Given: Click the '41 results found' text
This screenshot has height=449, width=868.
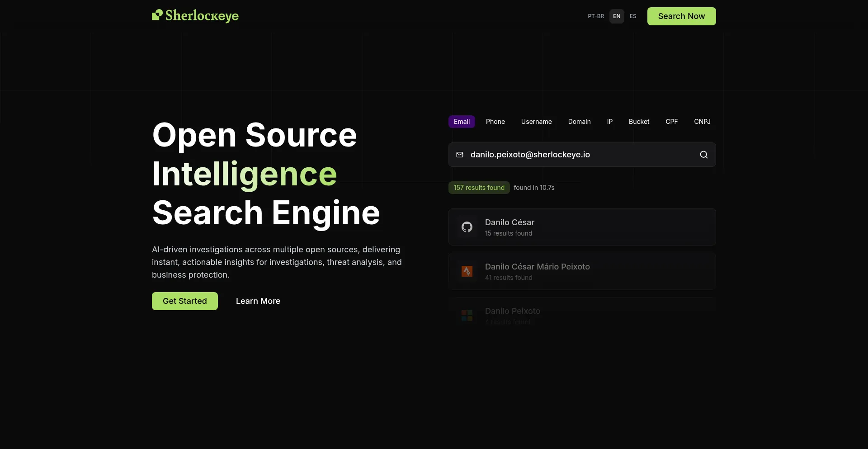Looking at the screenshot, I should coord(509,278).
